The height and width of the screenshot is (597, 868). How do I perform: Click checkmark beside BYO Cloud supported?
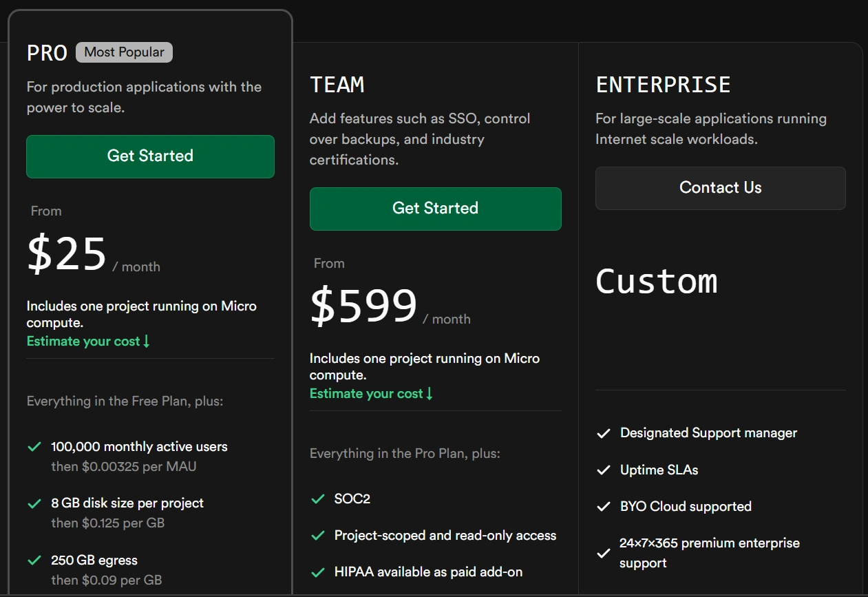(x=603, y=507)
